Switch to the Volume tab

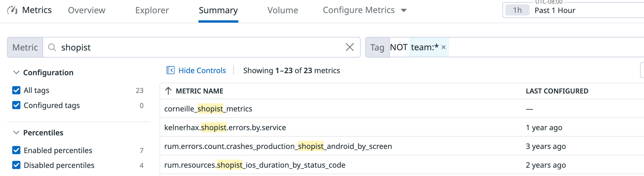[283, 10]
